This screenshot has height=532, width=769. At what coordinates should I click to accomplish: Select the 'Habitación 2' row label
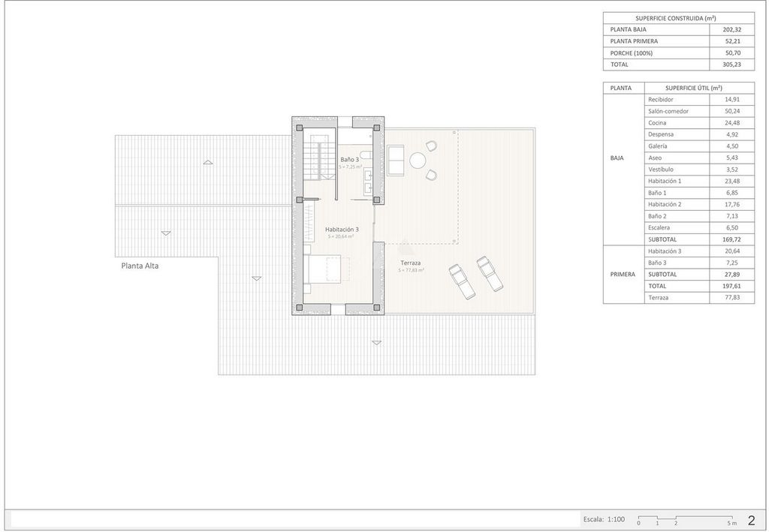pos(665,204)
